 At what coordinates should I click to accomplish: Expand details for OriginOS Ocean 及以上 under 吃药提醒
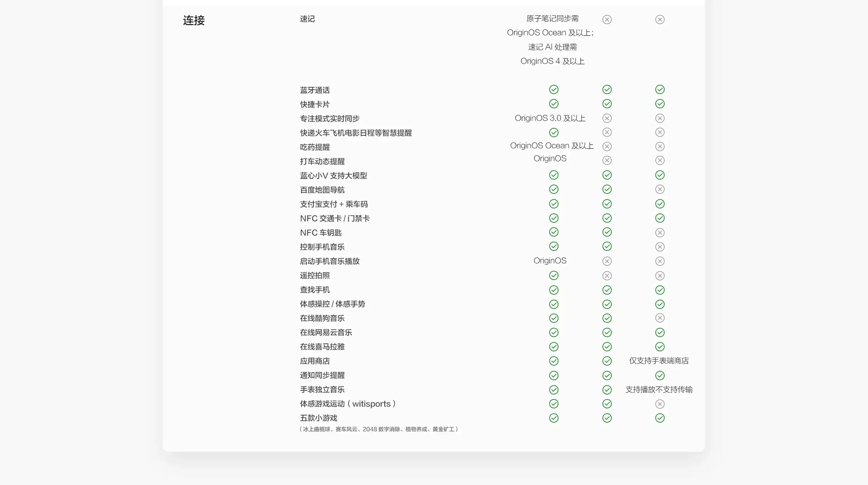(552, 146)
